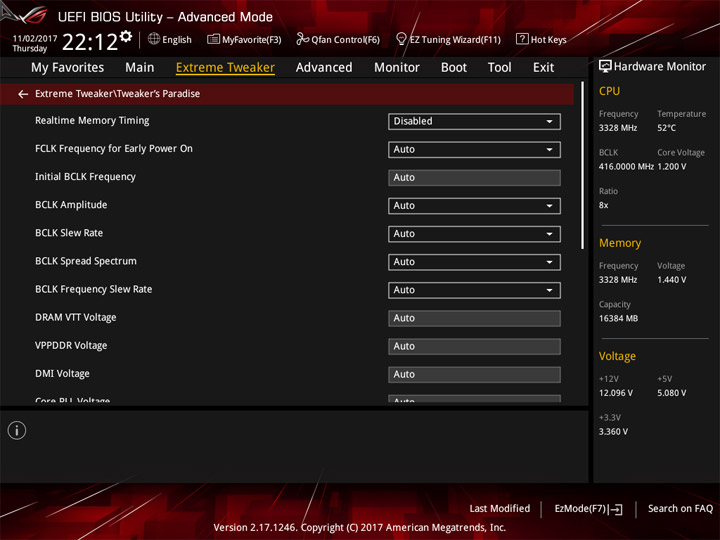
Task: Open the BCLK Slew Rate dropdown
Action: coord(474,234)
